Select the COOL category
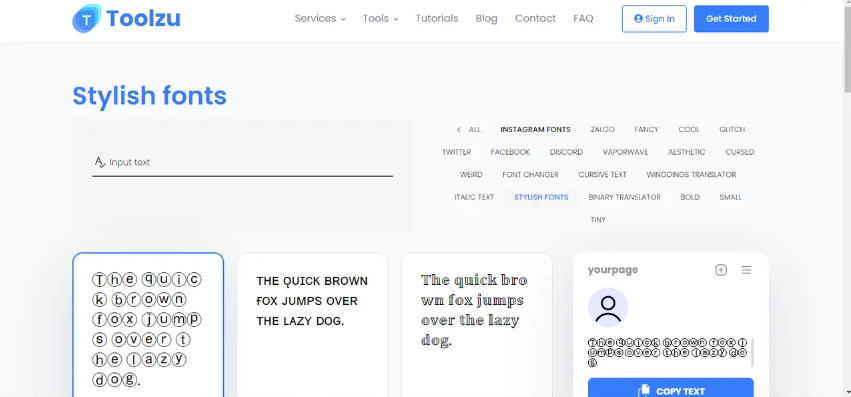 689,130
